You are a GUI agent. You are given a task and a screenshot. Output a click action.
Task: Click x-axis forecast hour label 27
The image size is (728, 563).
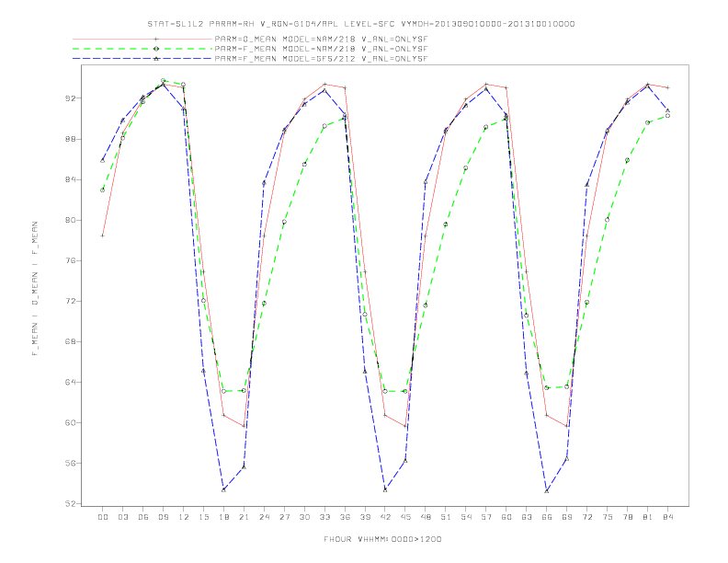pos(284,517)
